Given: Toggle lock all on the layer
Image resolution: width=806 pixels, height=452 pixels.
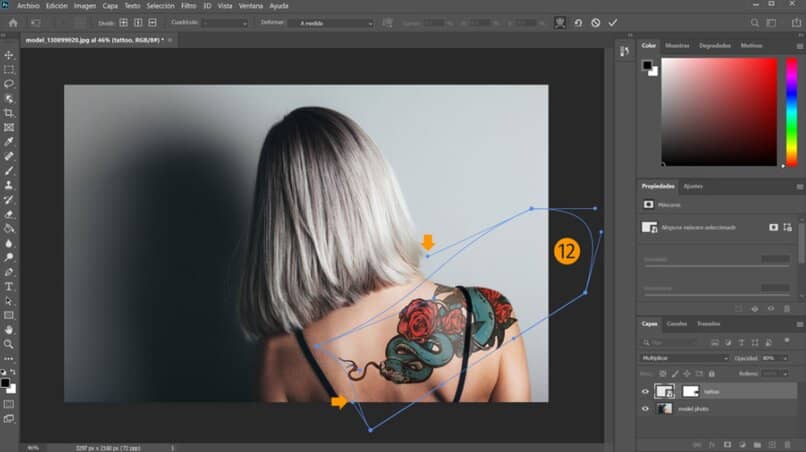Looking at the screenshot, I should pyautogui.click(x=711, y=374).
